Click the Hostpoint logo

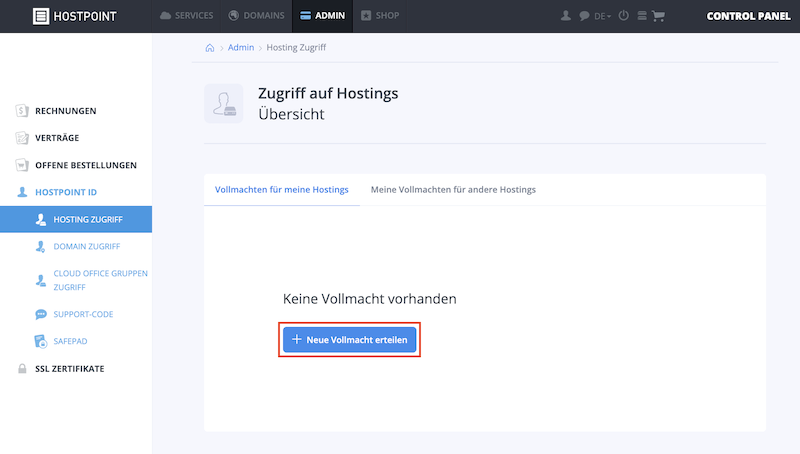tap(74, 16)
